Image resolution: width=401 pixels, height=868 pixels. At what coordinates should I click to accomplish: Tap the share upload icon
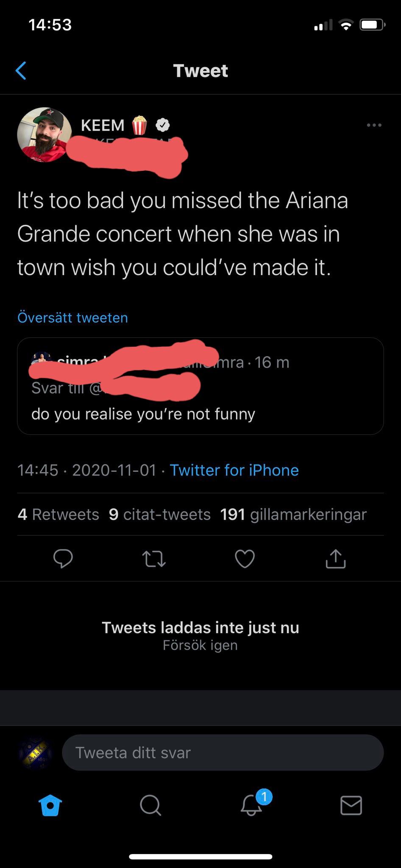336,558
